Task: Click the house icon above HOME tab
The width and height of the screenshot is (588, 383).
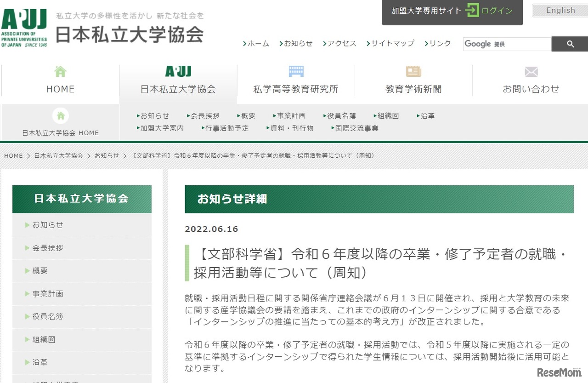Action: click(x=60, y=71)
